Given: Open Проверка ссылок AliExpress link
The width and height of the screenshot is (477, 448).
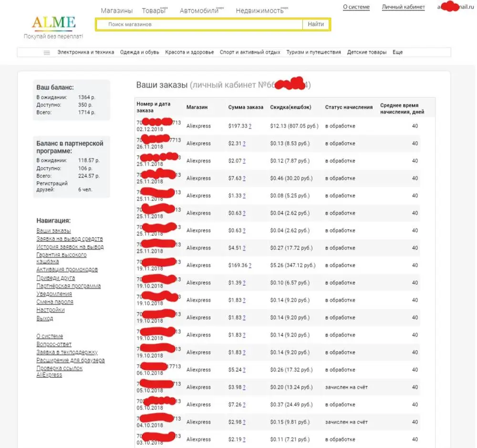Looking at the screenshot, I should (59, 372).
